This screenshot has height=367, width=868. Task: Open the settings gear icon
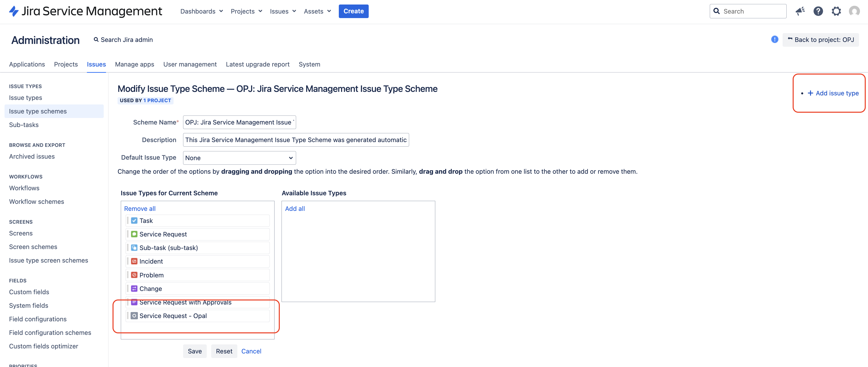click(836, 11)
